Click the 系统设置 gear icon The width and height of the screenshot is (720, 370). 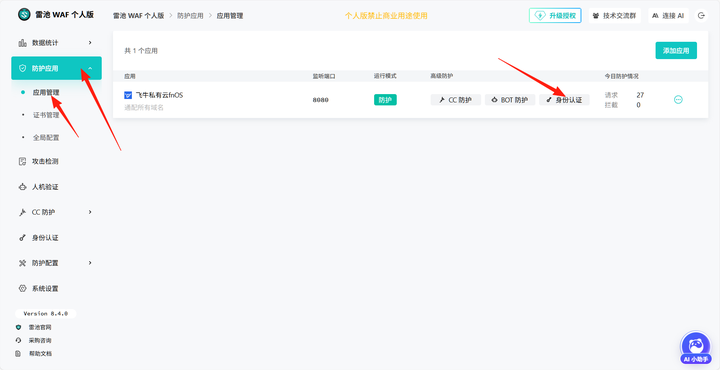(22, 289)
